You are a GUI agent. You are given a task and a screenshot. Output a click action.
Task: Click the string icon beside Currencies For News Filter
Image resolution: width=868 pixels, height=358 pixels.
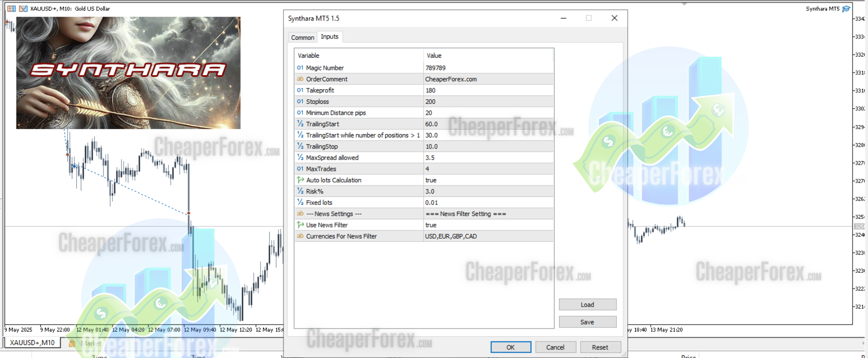tap(300, 236)
